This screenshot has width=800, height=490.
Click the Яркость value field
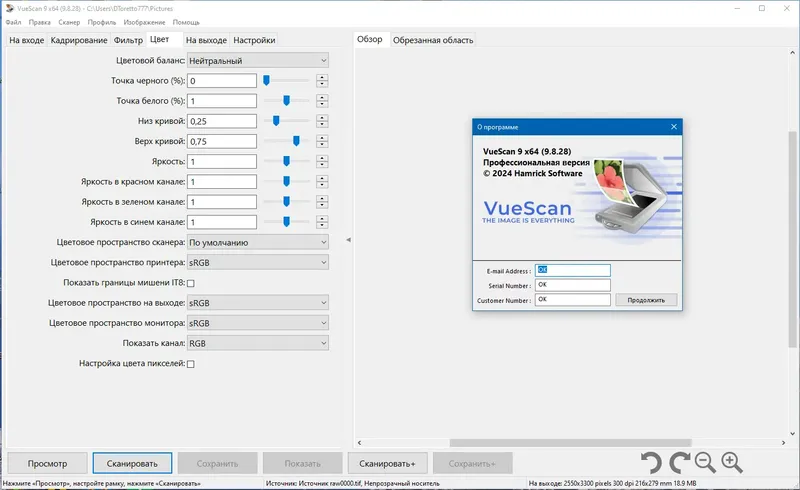(x=222, y=161)
